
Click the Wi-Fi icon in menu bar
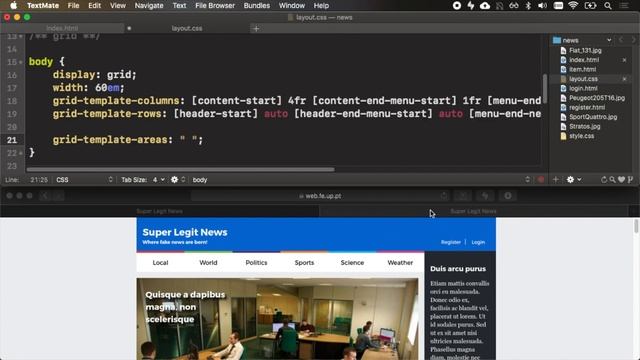[x=573, y=6]
